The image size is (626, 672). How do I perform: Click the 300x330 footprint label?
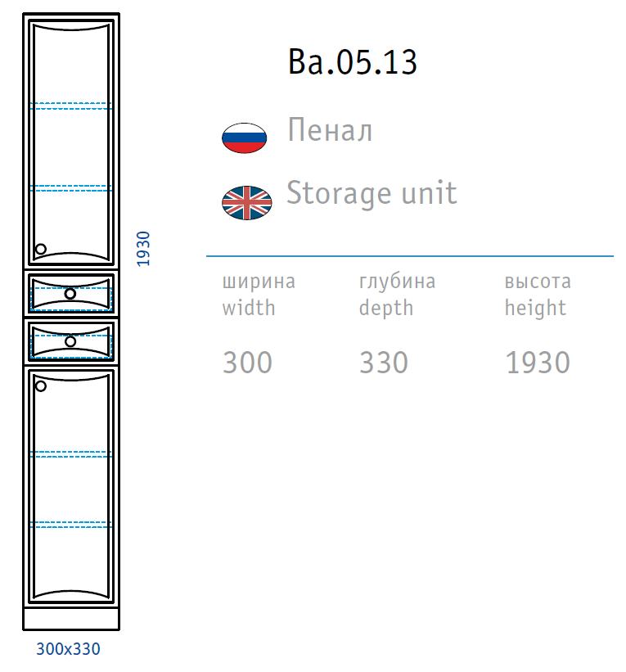[x=69, y=649]
